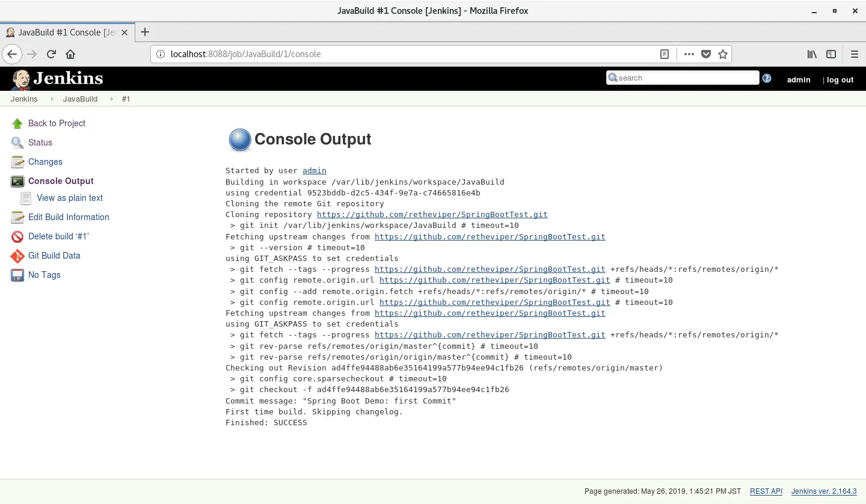The image size is (866, 504).
Task: Open the Changes sidebar link
Action: point(45,162)
